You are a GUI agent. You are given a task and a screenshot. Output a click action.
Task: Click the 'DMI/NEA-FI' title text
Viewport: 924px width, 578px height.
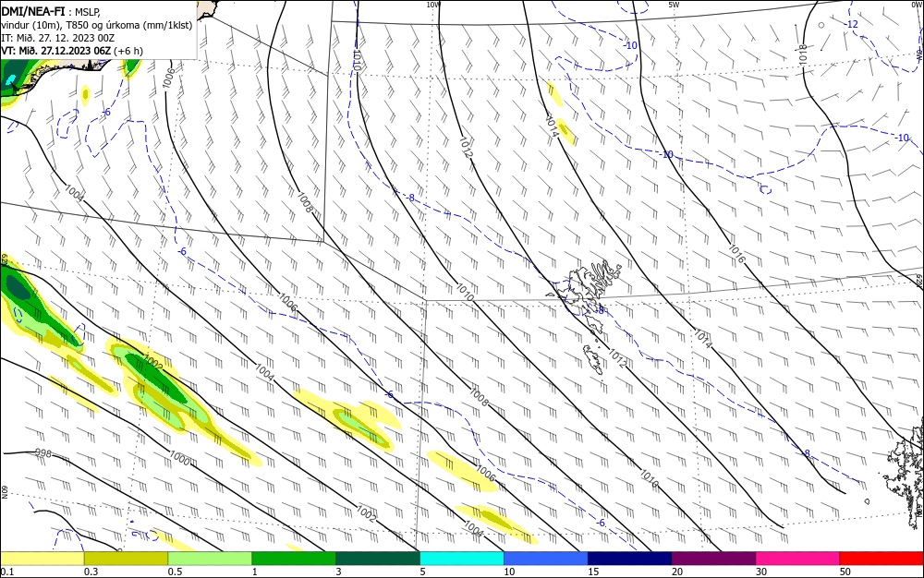click(33, 10)
